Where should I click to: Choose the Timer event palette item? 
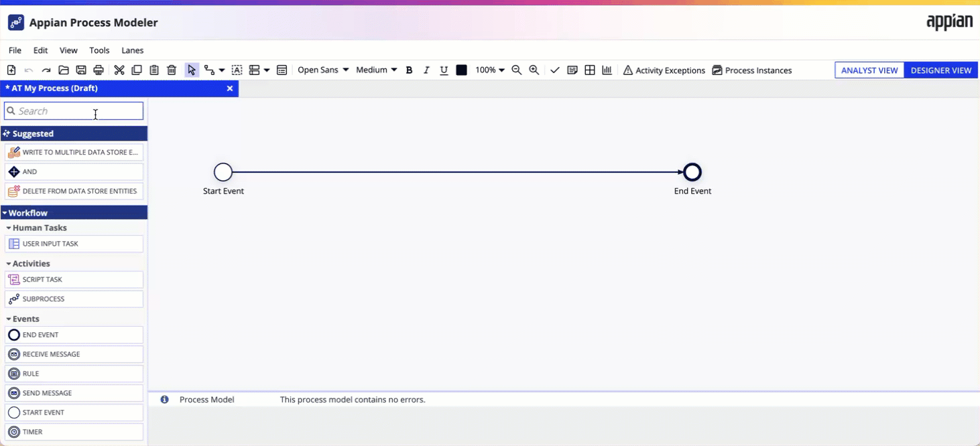click(x=74, y=432)
